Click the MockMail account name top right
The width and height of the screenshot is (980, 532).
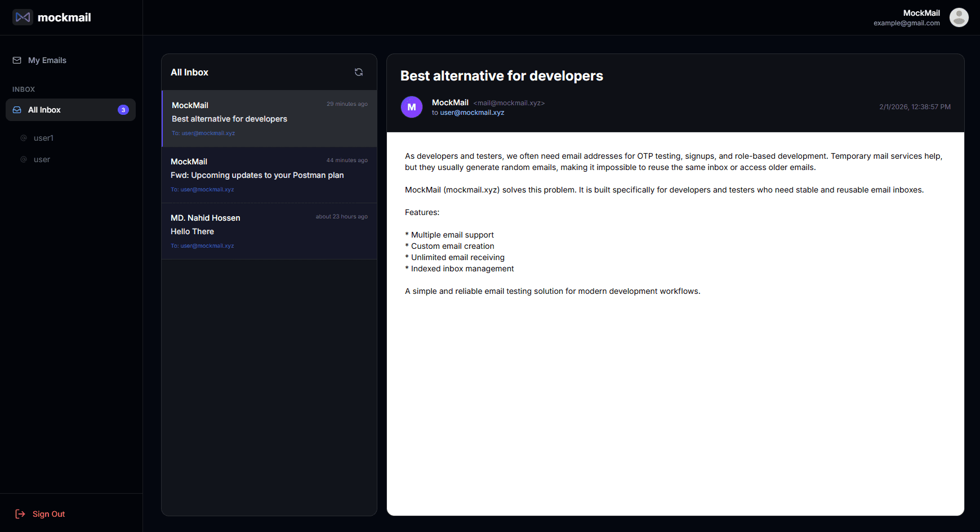tap(921, 12)
